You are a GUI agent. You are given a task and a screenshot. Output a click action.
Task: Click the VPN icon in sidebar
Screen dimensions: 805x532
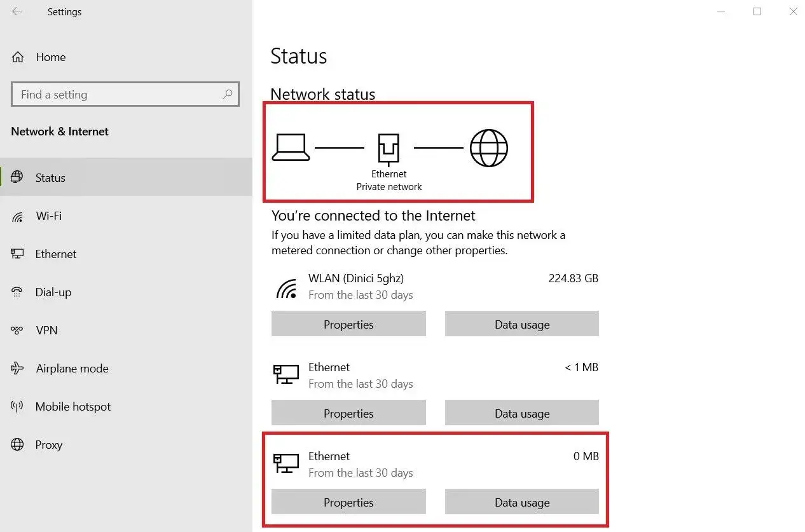coord(17,330)
